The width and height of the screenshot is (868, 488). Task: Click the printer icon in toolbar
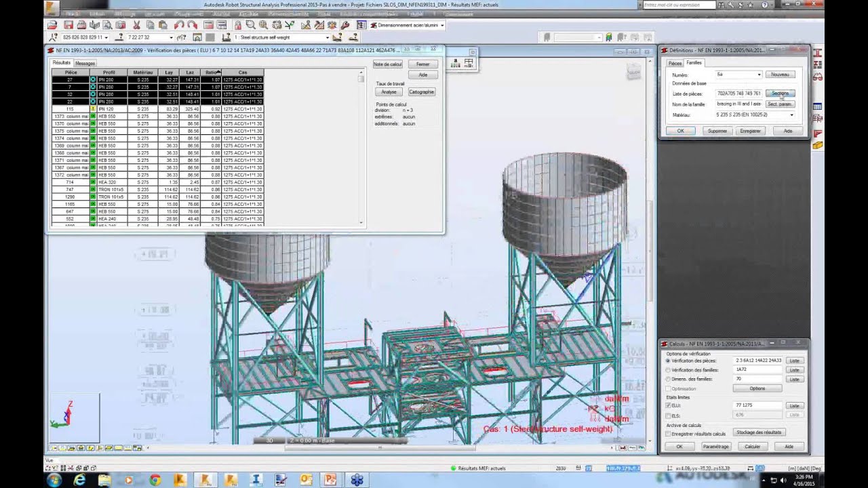coord(81,25)
